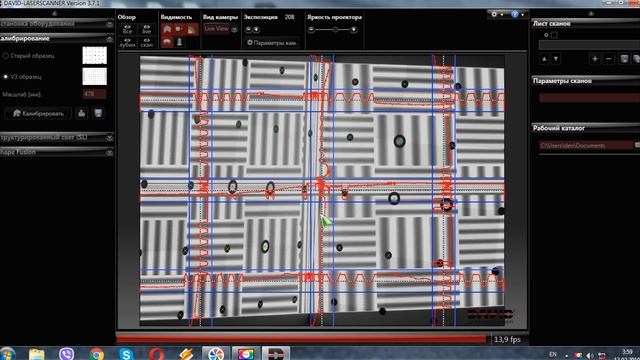Click the projector brightness slider handle
Screen dimensions: 640x360
[x=335, y=29]
